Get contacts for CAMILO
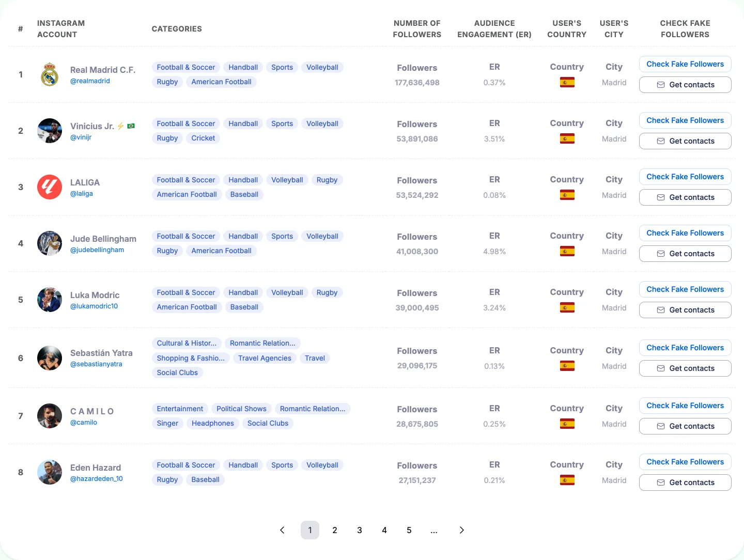 point(685,426)
